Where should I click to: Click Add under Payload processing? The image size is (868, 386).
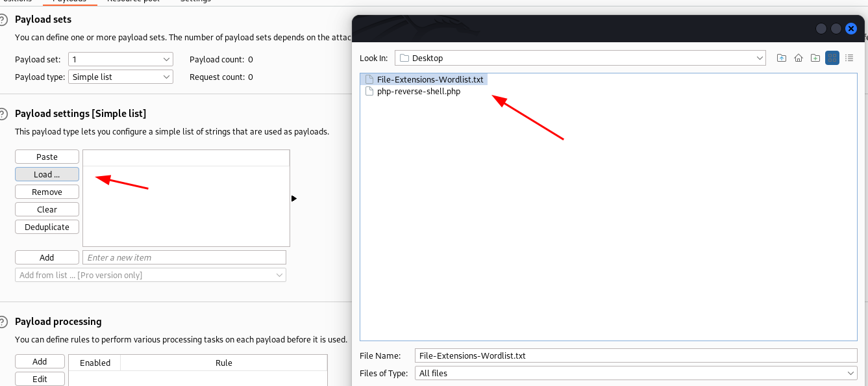pos(40,361)
